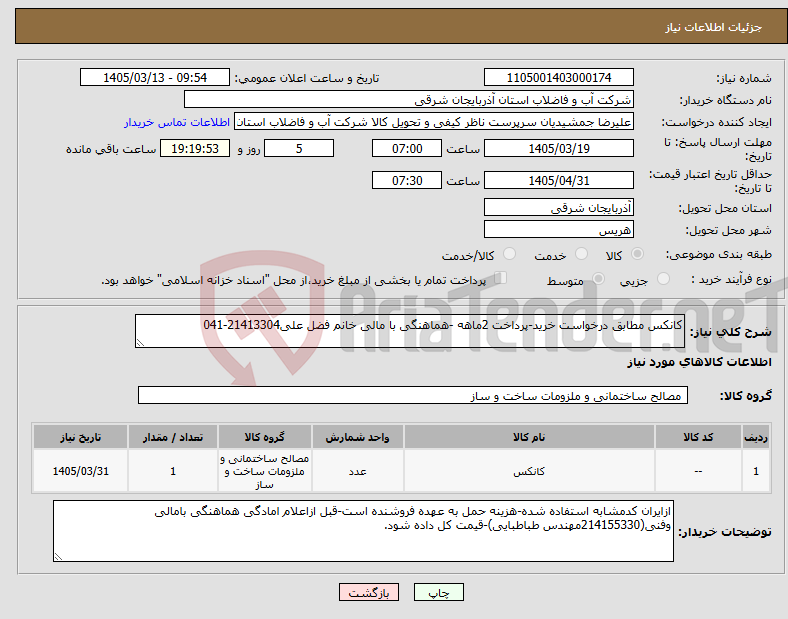Click the resize handle of description textarea
Viewport: 788px width, 619px height.
(x=140, y=343)
